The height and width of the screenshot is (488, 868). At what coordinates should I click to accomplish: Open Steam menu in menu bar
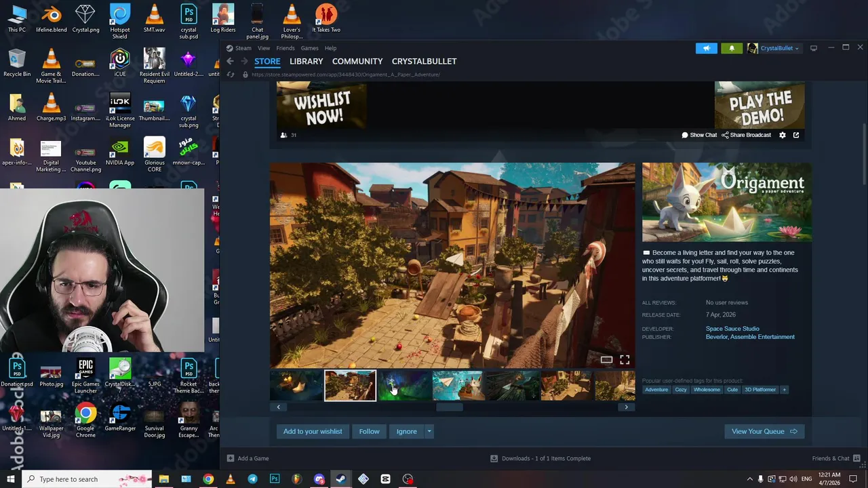pyautogui.click(x=243, y=48)
